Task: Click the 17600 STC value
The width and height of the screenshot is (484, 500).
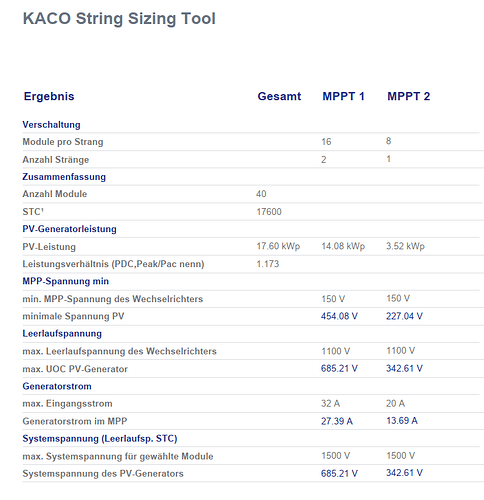Action: (269, 212)
